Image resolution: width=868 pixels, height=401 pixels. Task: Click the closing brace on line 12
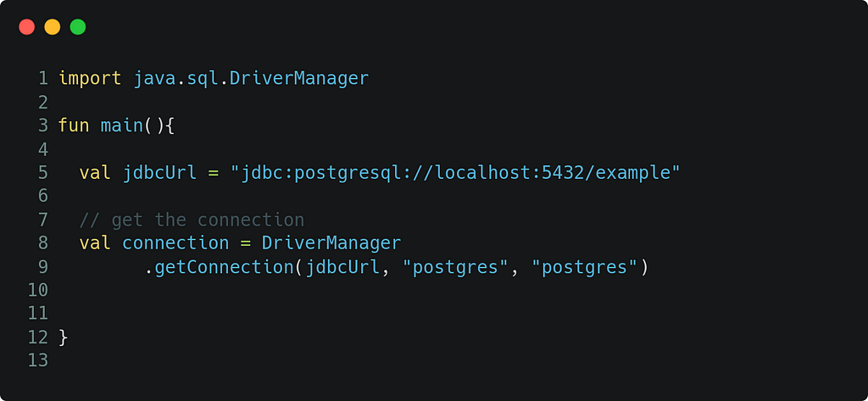63,337
